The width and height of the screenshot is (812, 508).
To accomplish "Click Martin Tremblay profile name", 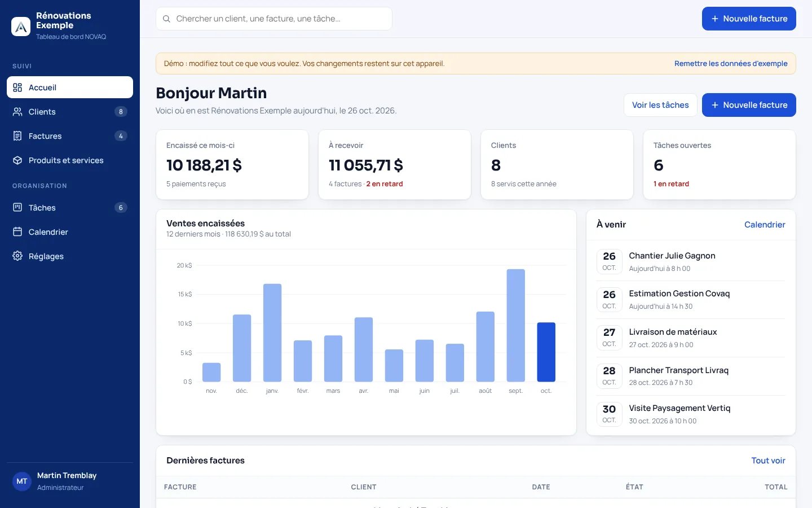I will point(67,476).
